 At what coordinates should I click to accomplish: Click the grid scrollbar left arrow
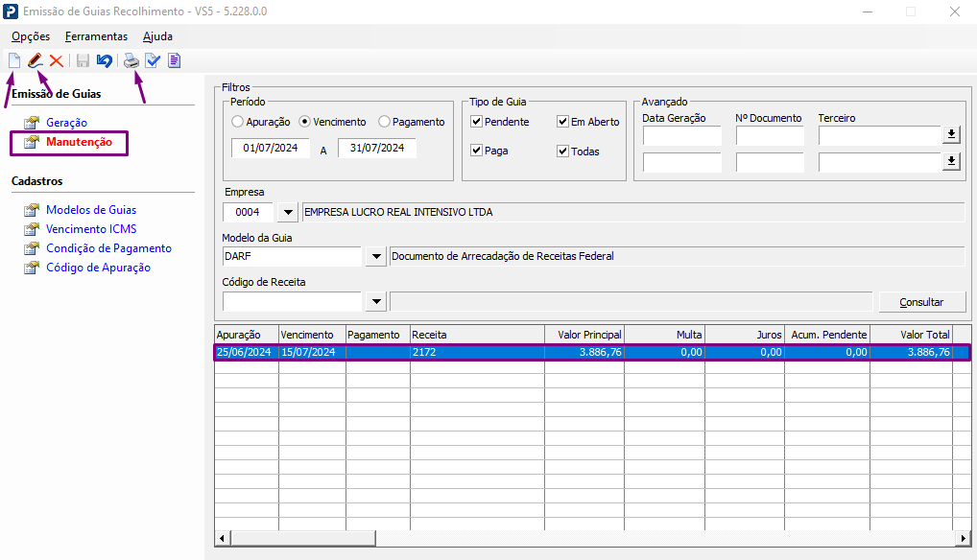pos(223,538)
